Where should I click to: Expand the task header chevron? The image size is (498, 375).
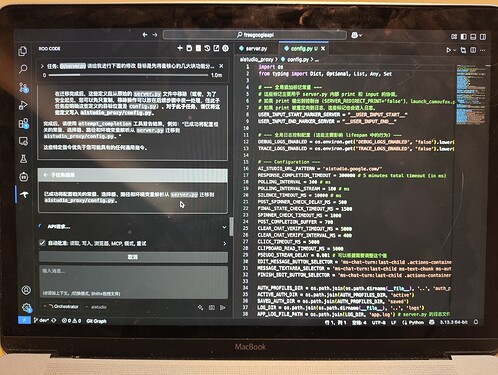(x=42, y=66)
